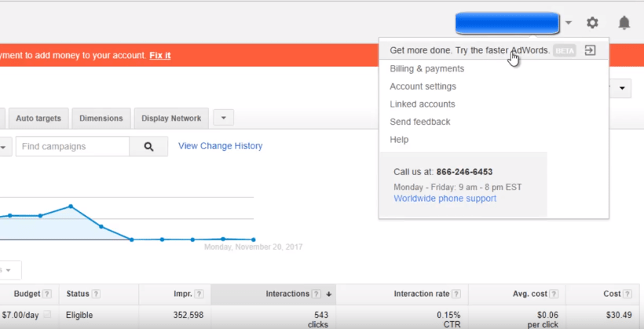The height and width of the screenshot is (329, 644).
Task: Click the Monday, November 20, 2017 chart label
Action: click(254, 247)
